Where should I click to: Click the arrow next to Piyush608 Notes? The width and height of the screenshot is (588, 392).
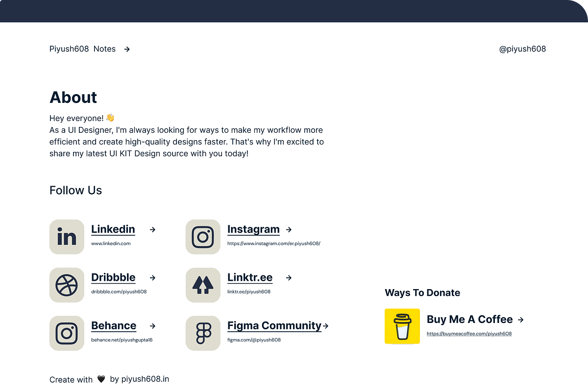pyautogui.click(x=127, y=49)
